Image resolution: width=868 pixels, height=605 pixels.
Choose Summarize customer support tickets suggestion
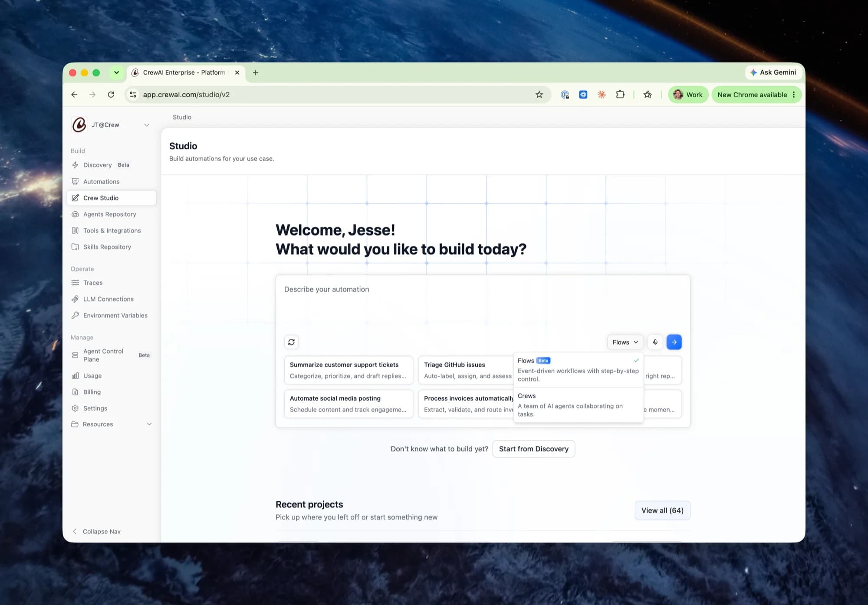(349, 370)
